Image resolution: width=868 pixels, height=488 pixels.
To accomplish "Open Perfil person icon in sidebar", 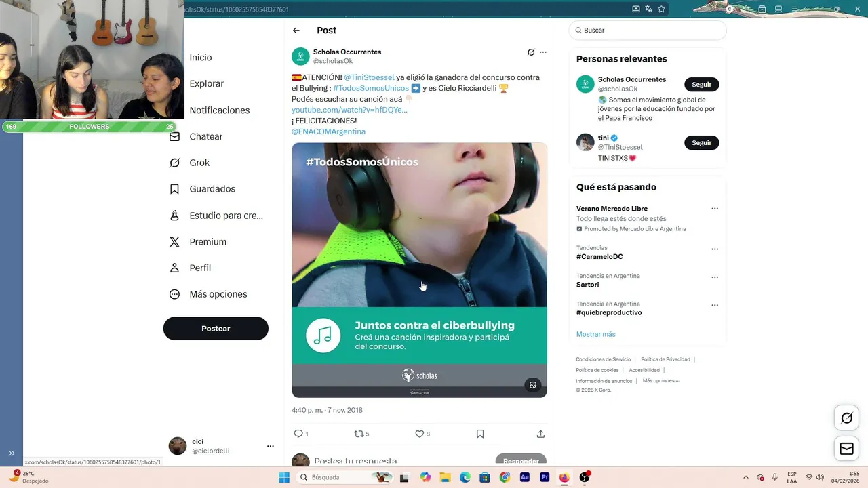I will [174, 268].
